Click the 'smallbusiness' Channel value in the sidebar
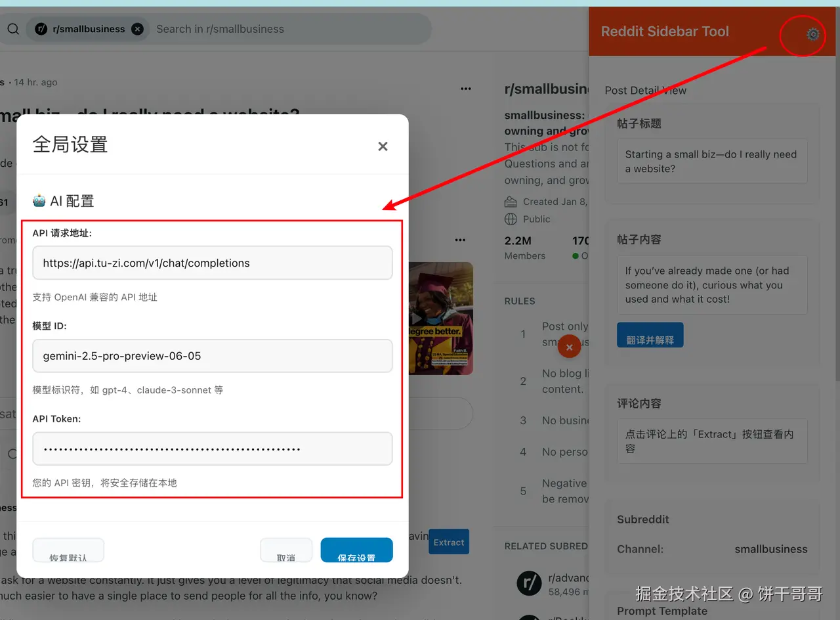The height and width of the screenshot is (620, 840). tap(771, 549)
